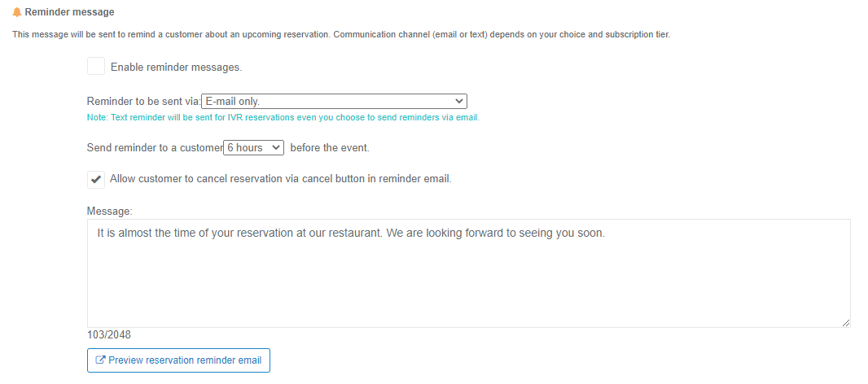Click the checkmark icon in cancel checkbox
Image resolution: width=868 pixels, height=384 pixels.
tap(96, 179)
